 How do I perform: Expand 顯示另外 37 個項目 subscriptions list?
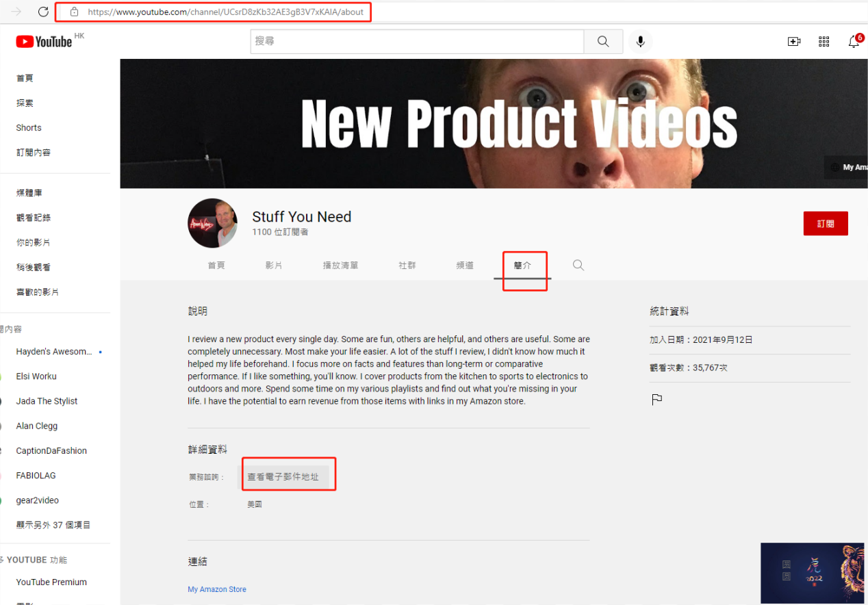click(x=53, y=525)
